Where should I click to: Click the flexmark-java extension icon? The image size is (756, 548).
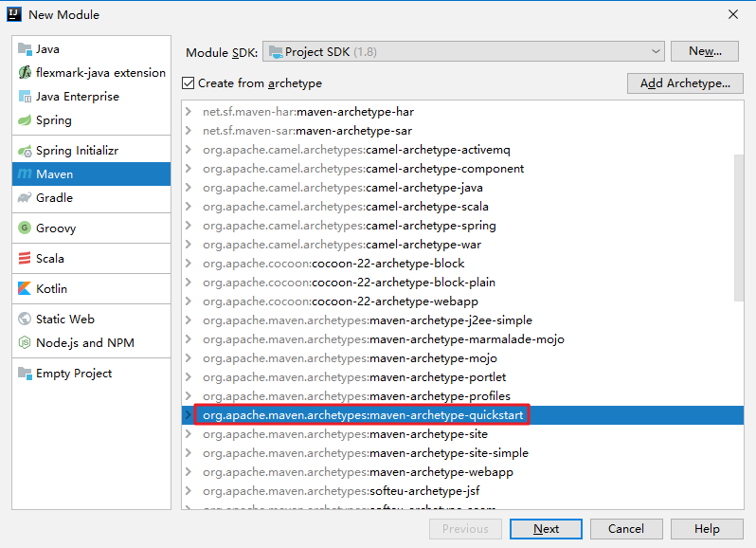[x=25, y=72]
